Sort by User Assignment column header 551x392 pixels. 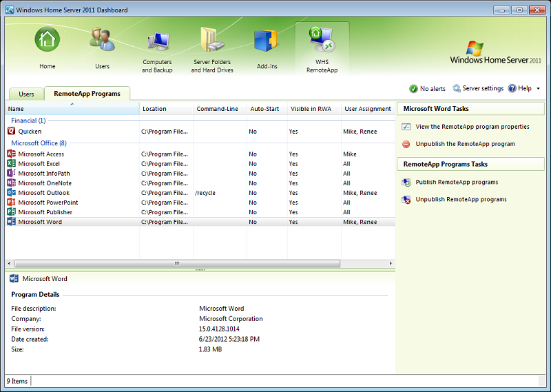tap(368, 109)
